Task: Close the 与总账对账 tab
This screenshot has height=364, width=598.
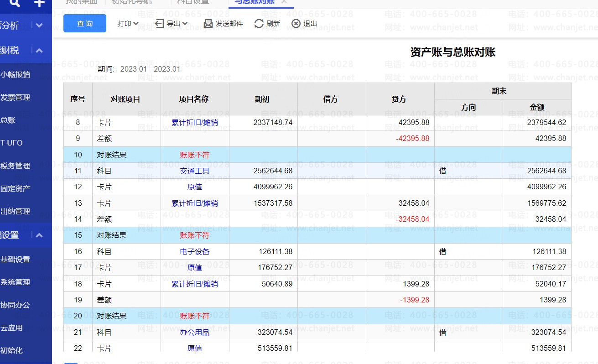Action: click(x=284, y=2)
